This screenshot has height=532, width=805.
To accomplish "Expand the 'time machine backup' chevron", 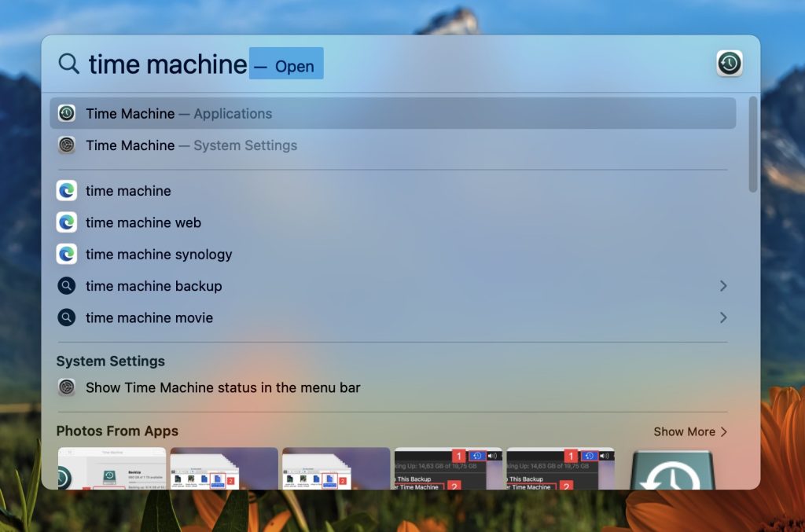I will [724, 285].
